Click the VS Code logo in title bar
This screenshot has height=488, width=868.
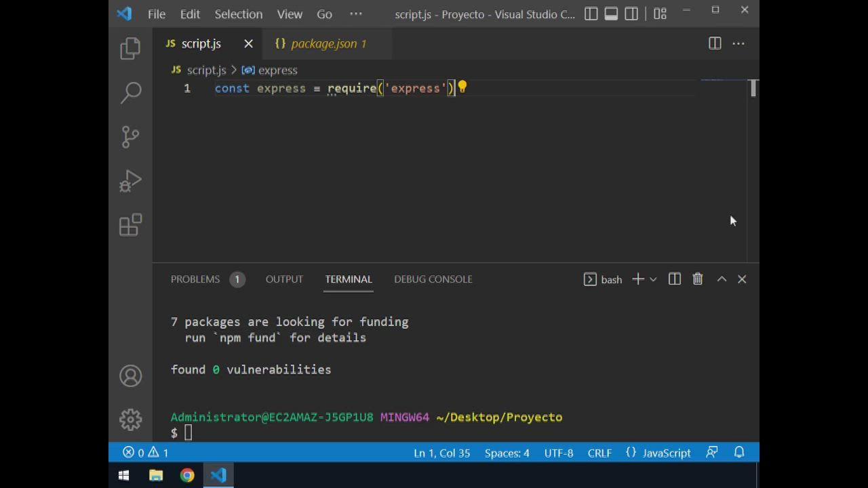(124, 14)
